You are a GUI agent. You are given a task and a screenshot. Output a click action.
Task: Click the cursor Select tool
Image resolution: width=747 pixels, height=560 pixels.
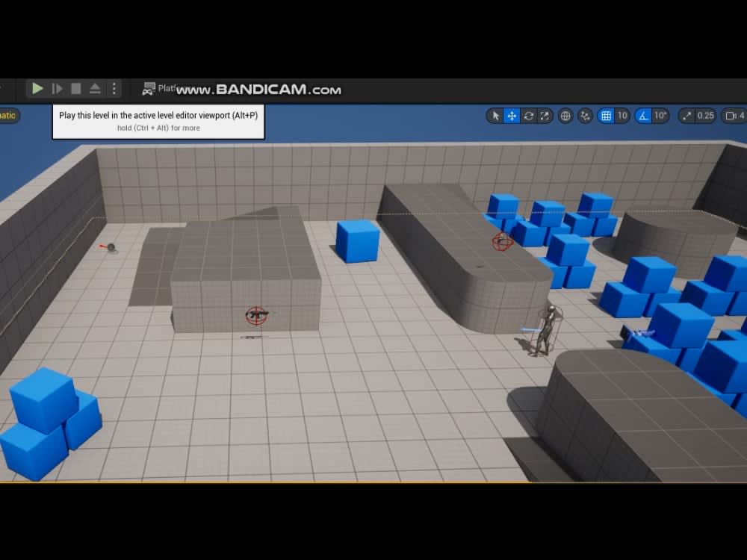tap(495, 116)
